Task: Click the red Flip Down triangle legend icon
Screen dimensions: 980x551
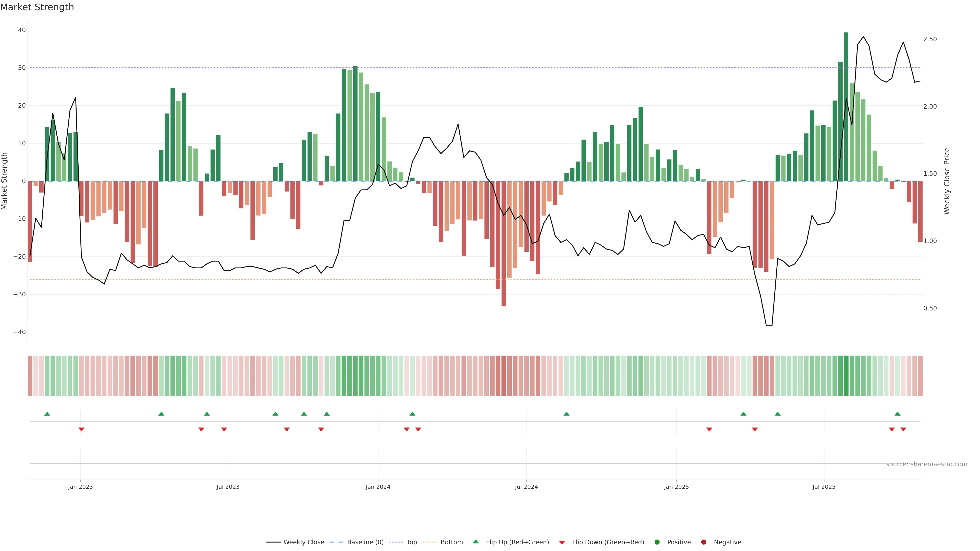Action: (x=562, y=542)
